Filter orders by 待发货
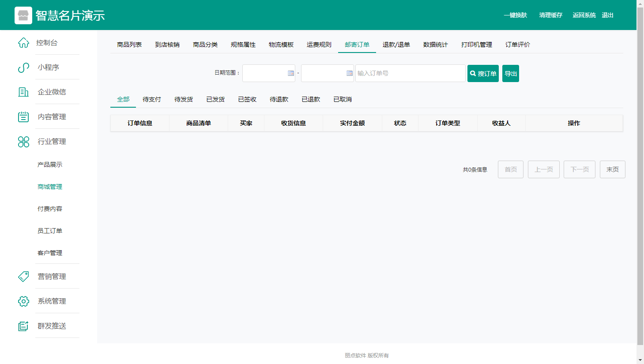Image resolution: width=644 pixels, height=364 pixels. point(184,99)
